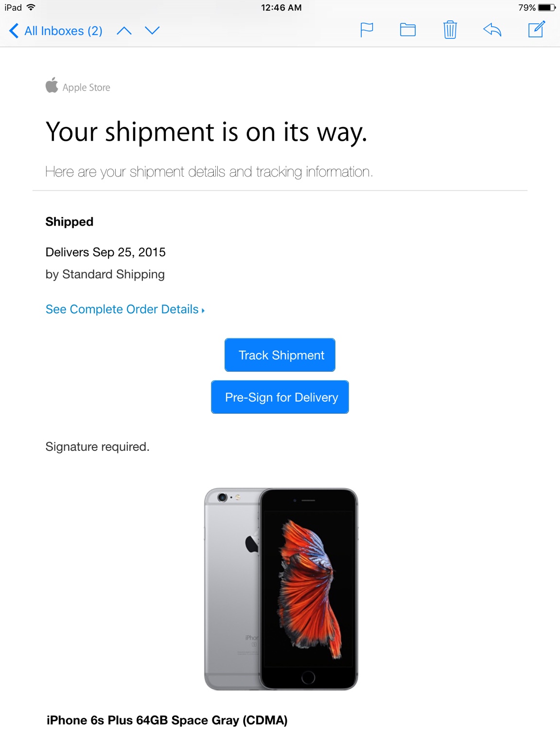Tap the Wi-Fi icon in status bar

31,7
